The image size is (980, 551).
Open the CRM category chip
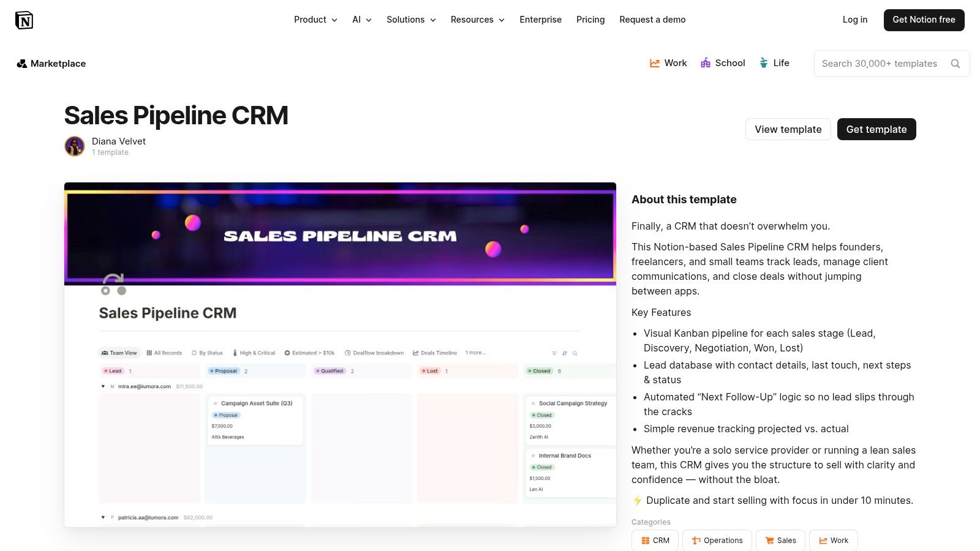point(654,540)
